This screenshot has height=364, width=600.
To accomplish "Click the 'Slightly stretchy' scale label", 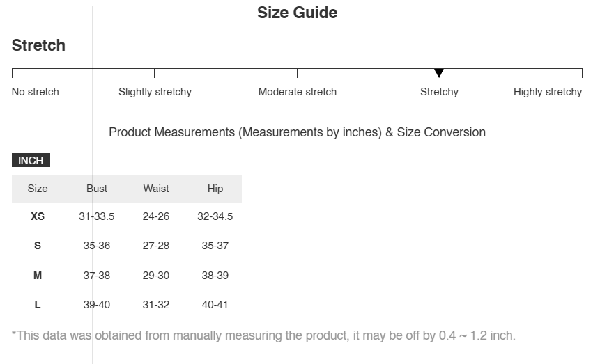I will (155, 92).
